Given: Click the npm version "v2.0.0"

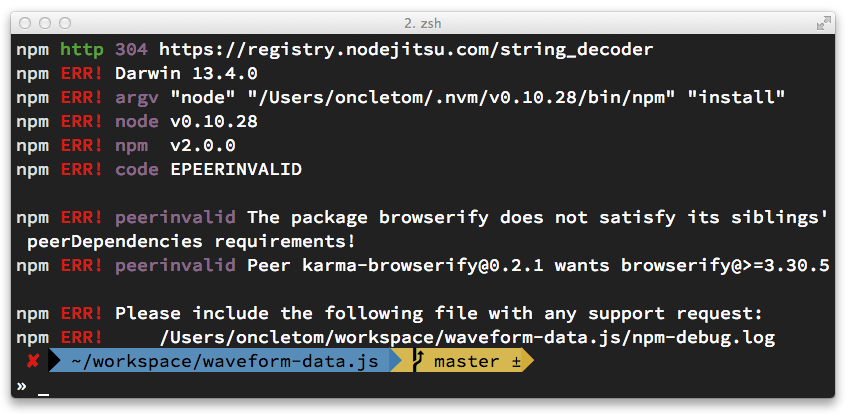Looking at the screenshot, I should 203,145.
